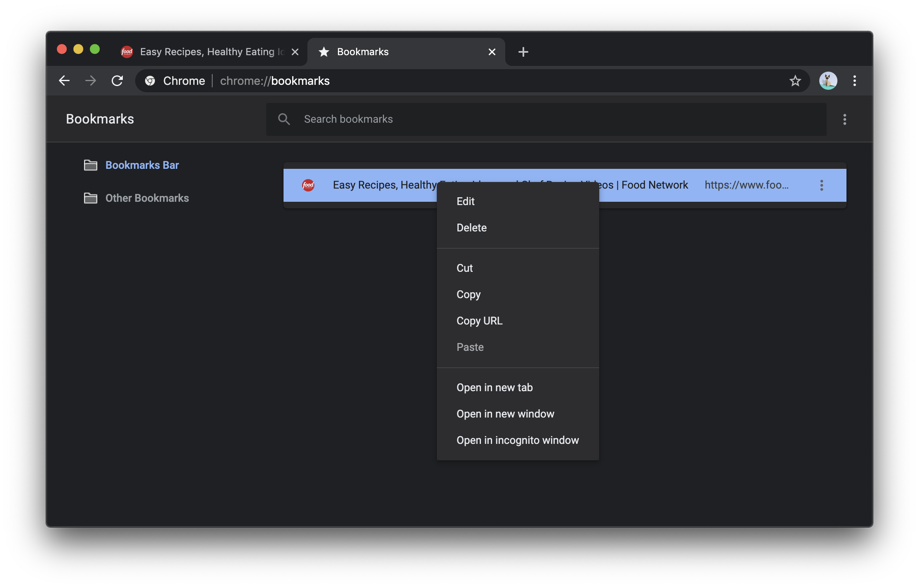Click the disabled Paste menu entry
The width and height of the screenshot is (919, 588).
[518, 347]
